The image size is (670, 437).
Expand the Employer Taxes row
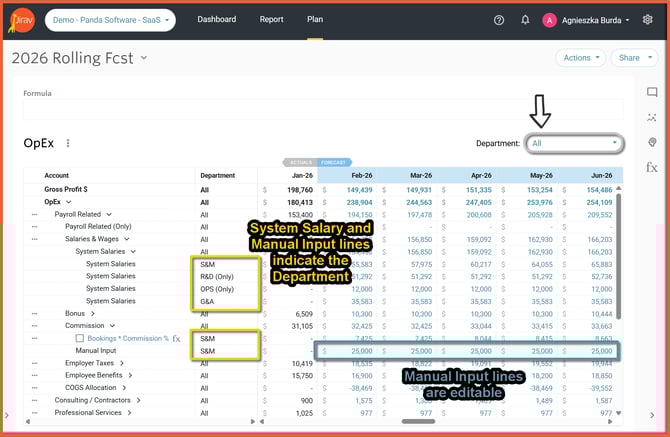120,363
